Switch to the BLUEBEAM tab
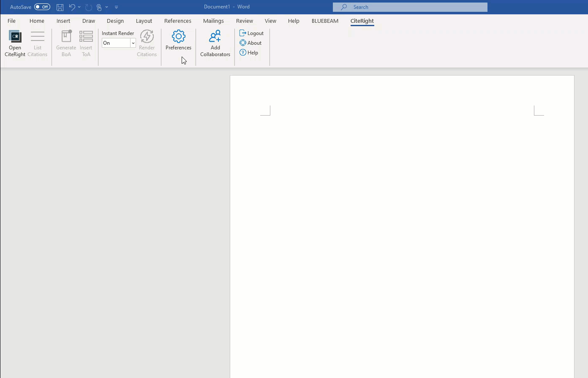 (325, 21)
